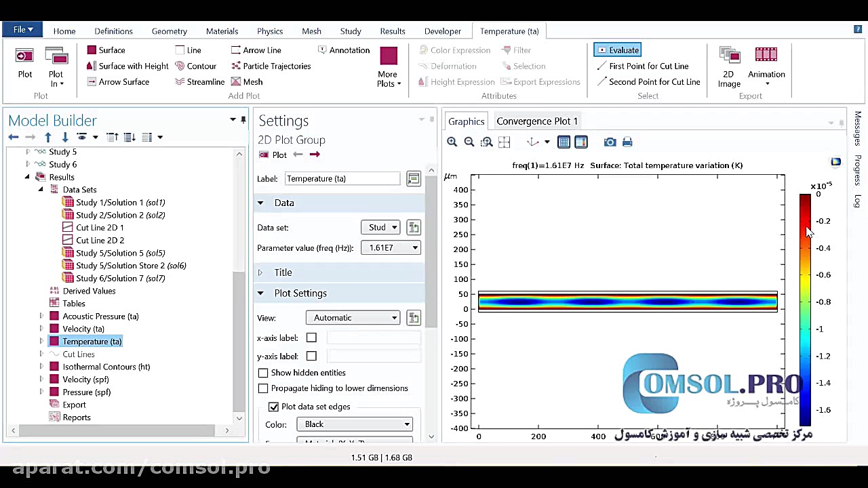Viewport: 868px width, 488px height.
Task: Print the Graphics window
Action: [x=627, y=142]
